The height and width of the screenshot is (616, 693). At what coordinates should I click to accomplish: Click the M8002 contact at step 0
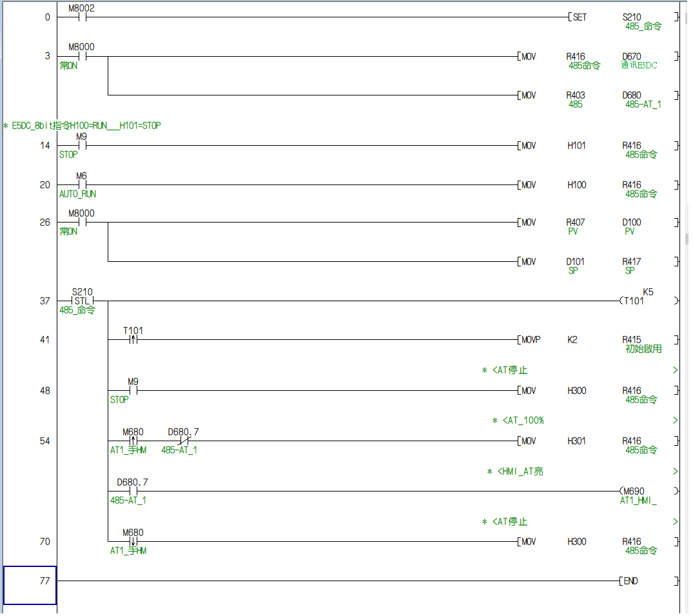[x=82, y=17]
